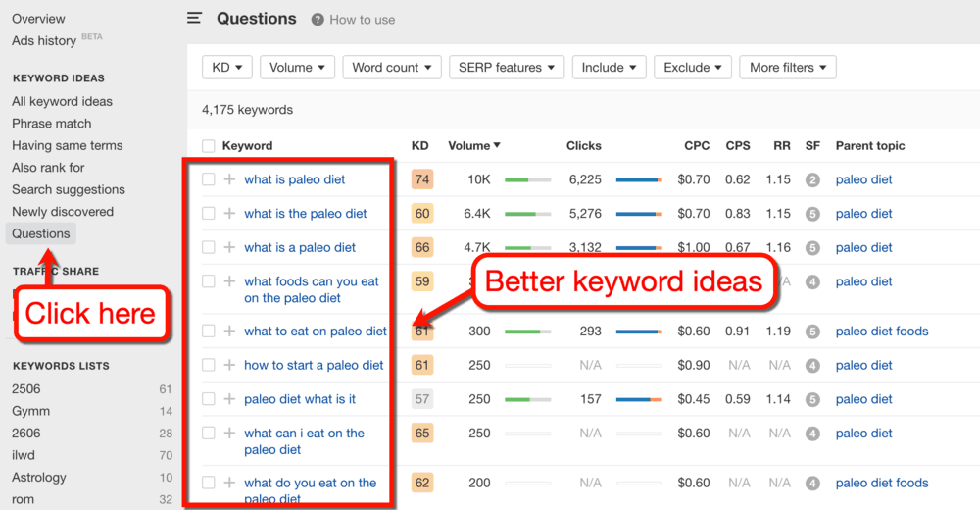The width and height of the screenshot is (980, 510).
Task: Add 'what do you eat on the' plus icon
Action: click(229, 483)
